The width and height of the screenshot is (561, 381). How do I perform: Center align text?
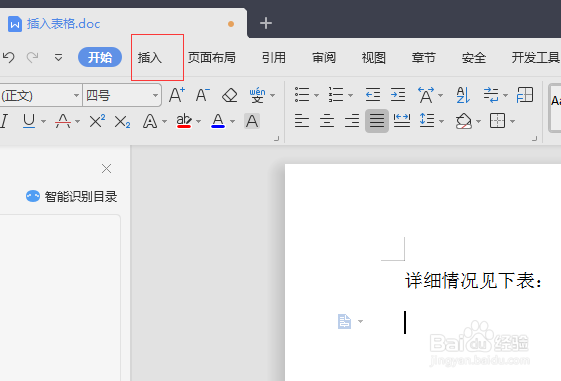pyautogui.click(x=327, y=121)
